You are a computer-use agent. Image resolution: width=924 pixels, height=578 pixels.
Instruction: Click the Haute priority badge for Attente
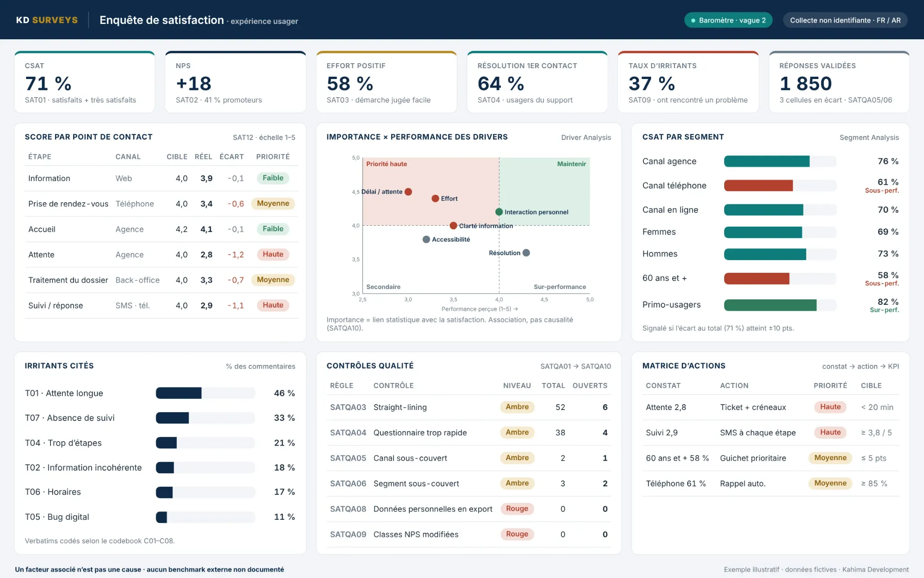click(x=273, y=254)
